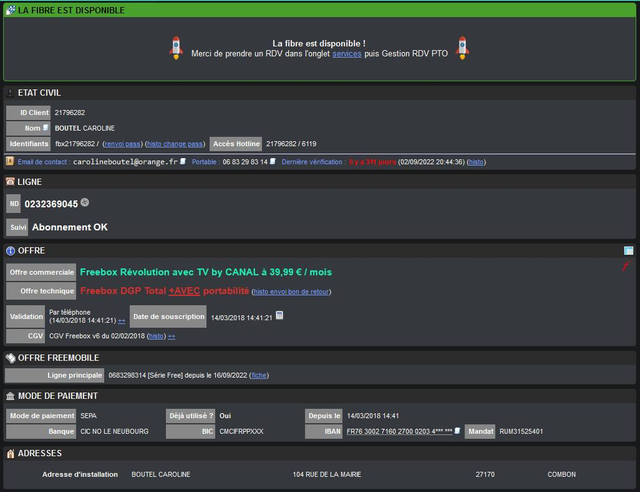
Task: Click the Identifiants label
Action: (x=28, y=144)
